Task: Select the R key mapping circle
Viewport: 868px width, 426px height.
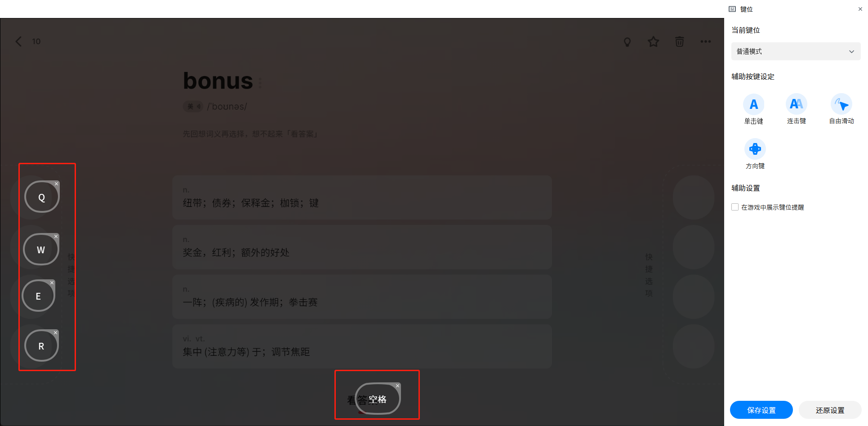Action: [41, 346]
